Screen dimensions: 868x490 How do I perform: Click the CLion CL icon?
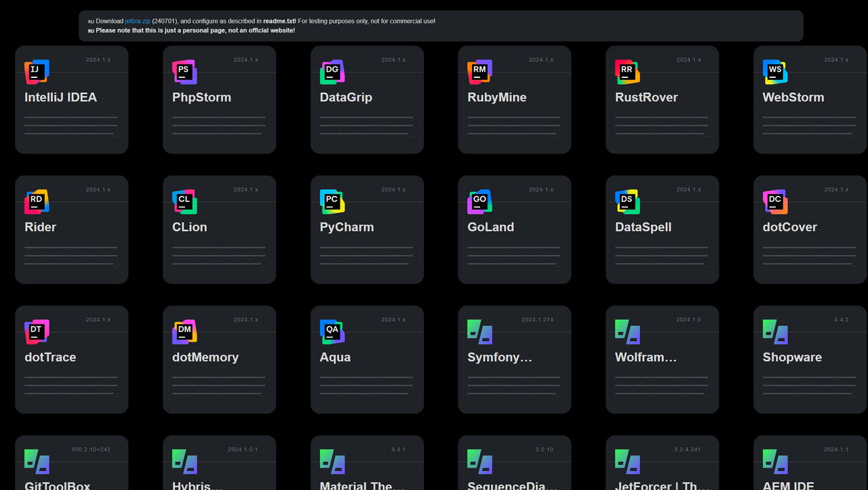click(184, 202)
